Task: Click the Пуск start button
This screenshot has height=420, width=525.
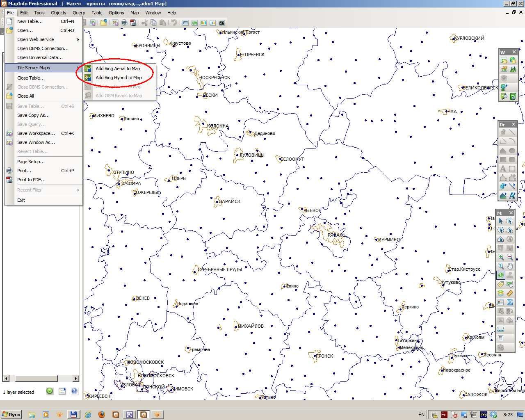Action: click(x=11, y=414)
